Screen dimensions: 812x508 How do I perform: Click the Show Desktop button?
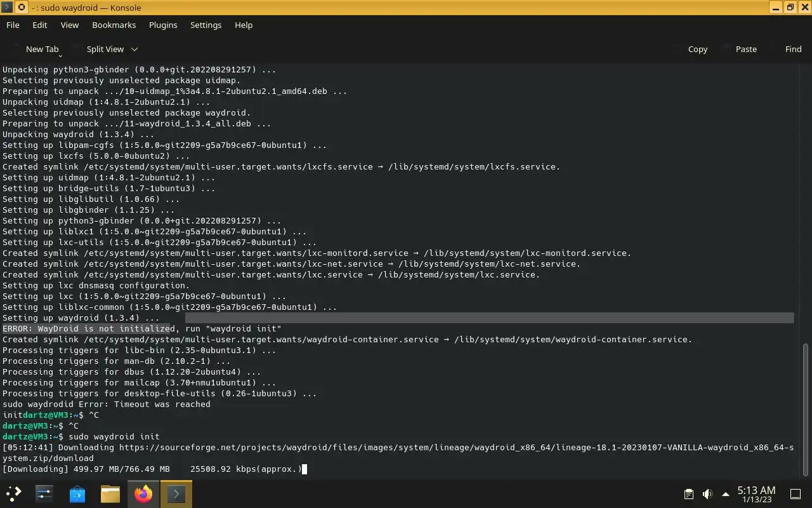(x=796, y=493)
